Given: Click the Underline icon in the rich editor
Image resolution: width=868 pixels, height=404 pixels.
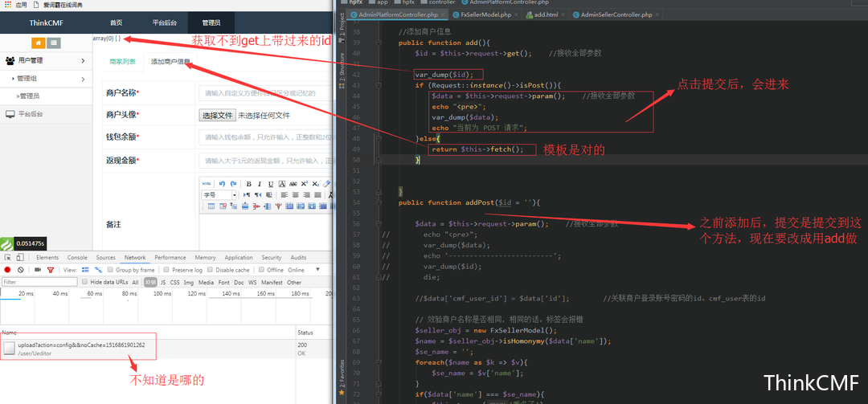Looking at the screenshot, I should click(271, 184).
